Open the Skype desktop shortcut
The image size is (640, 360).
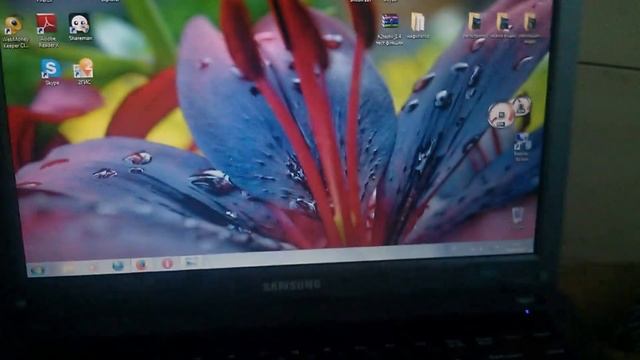click(51, 72)
